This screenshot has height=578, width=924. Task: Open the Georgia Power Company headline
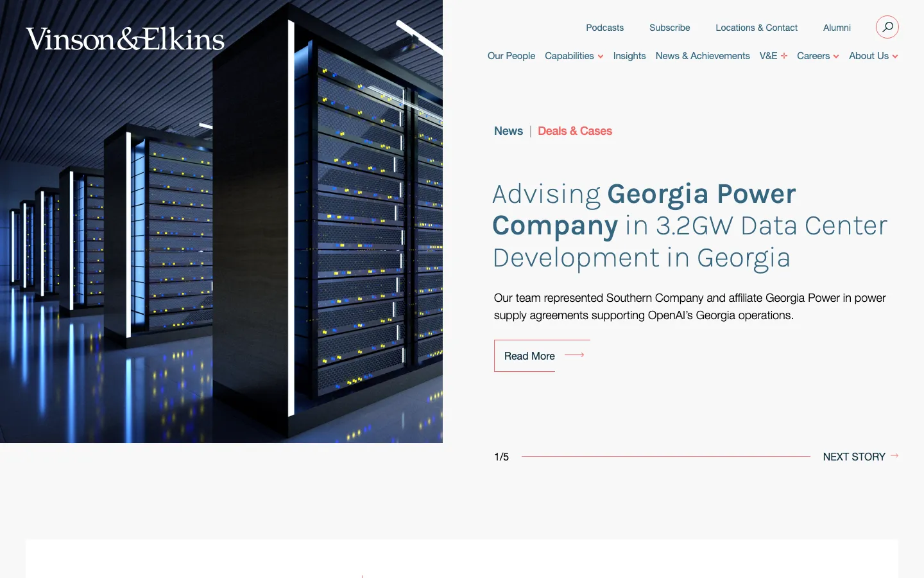point(690,226)
